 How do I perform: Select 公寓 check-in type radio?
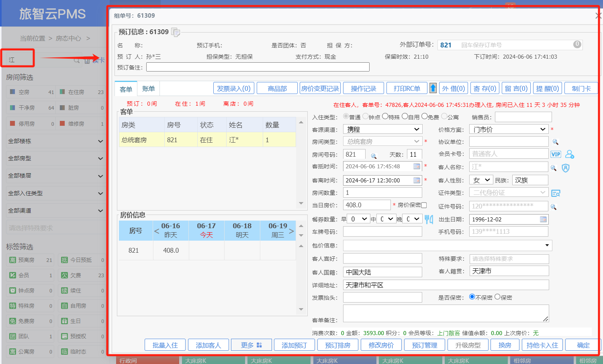point(444,117)
